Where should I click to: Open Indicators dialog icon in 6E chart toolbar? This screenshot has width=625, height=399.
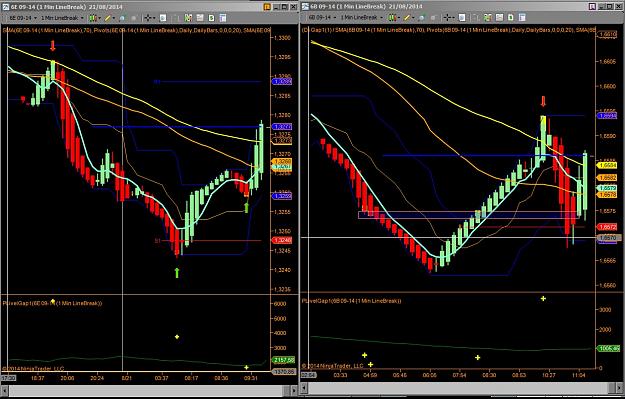(188, 18)
